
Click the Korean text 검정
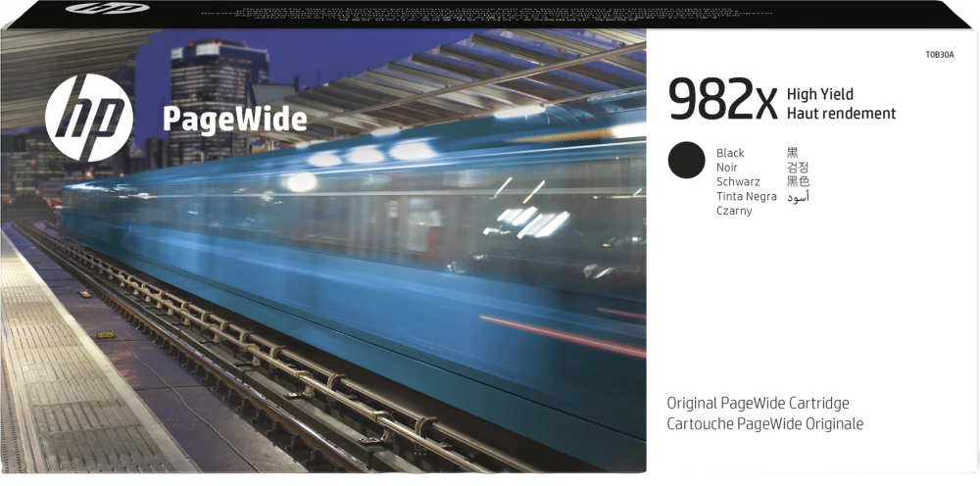pyautogui.click(x=798, y=168)
